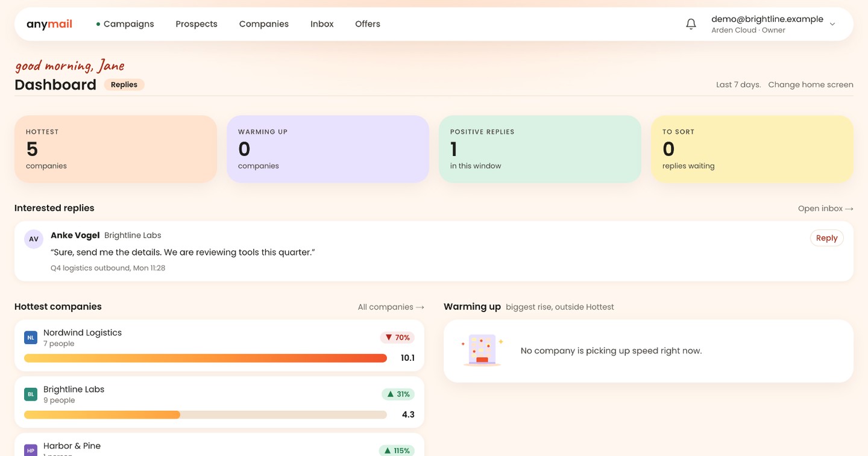Click the 7 people label under Nordwind
The height and width of the screenshot is (456, 868).
tap(59, 344)
